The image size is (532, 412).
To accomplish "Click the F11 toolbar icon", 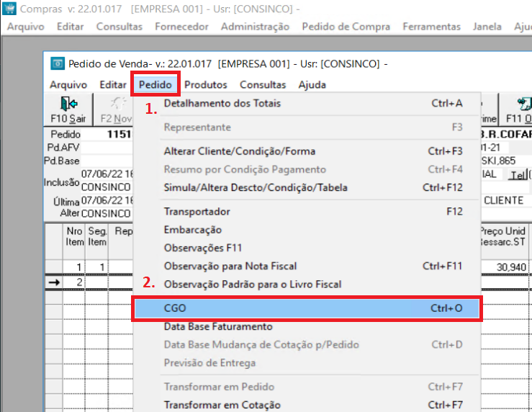I will 524,104.
